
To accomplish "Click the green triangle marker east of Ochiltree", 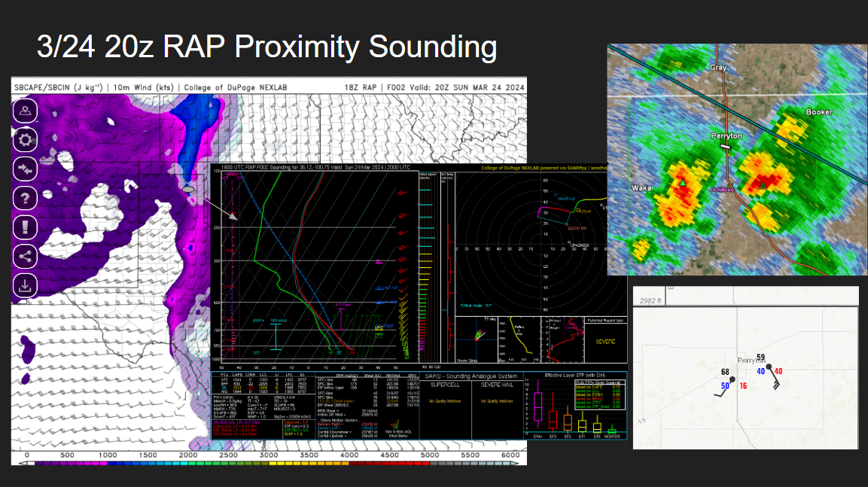I will [x=763, y=185].
